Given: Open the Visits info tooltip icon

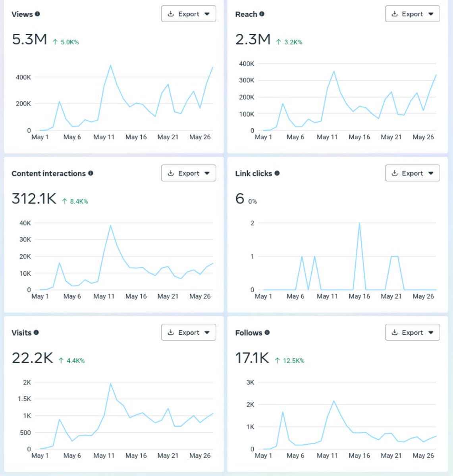Looking at the screenshot, I should [x=36, y=332].
